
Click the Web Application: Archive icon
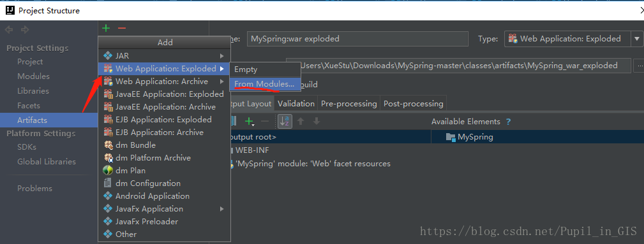click(108, 81)
